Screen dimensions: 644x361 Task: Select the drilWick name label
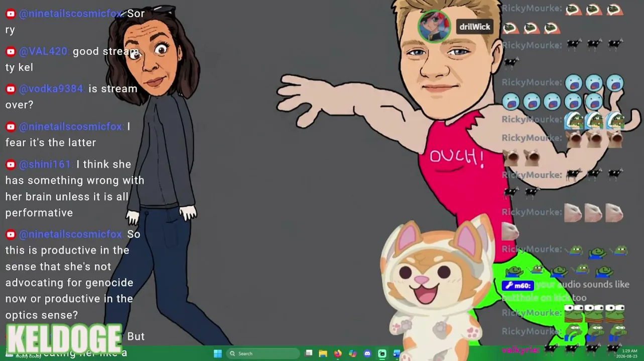point(474,27)
